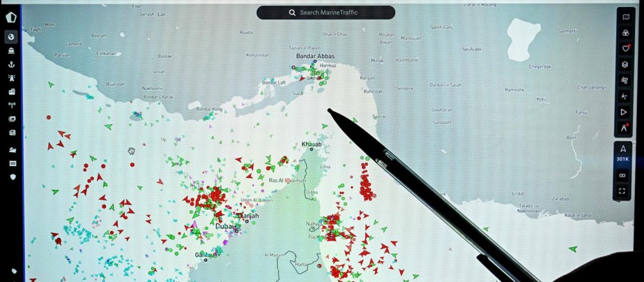Screen dimensions: 644x282
Task: Expand the map layers stack icon
Action: (623, 64)
